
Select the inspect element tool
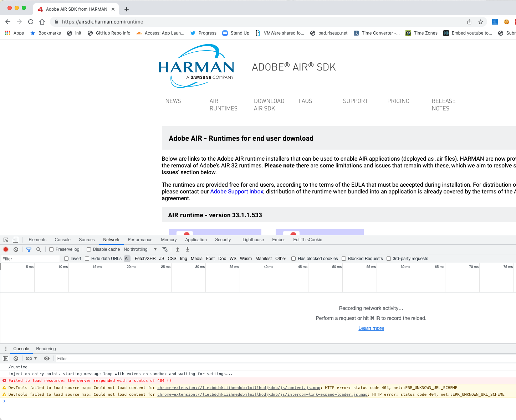pos(5,239)
